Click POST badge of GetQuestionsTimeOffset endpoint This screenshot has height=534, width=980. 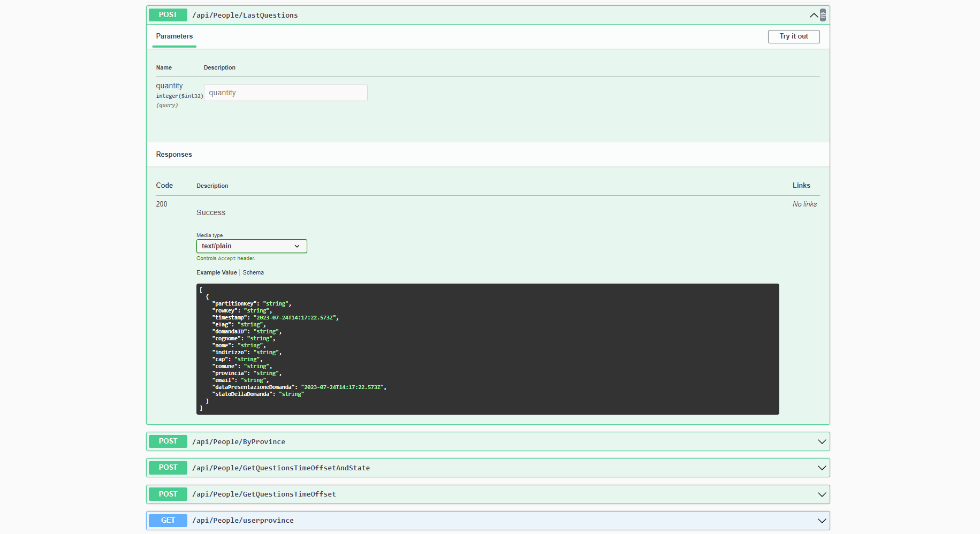point(168,494)
